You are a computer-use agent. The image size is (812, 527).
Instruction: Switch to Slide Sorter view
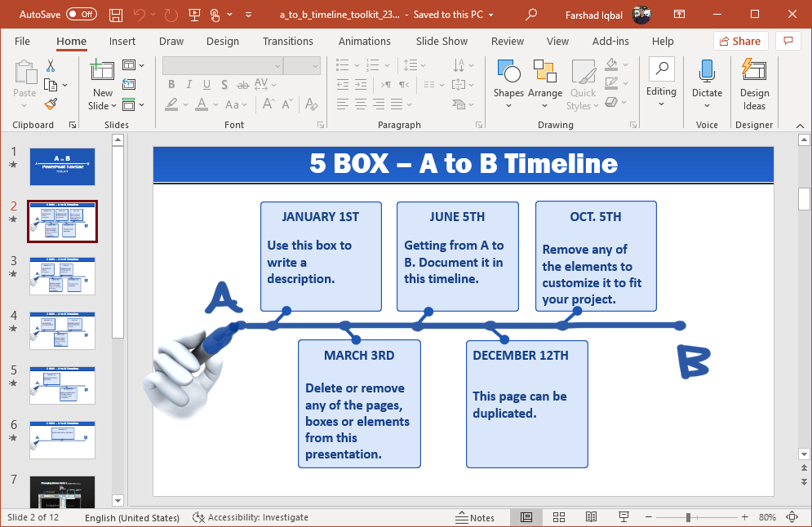[559, 517]
